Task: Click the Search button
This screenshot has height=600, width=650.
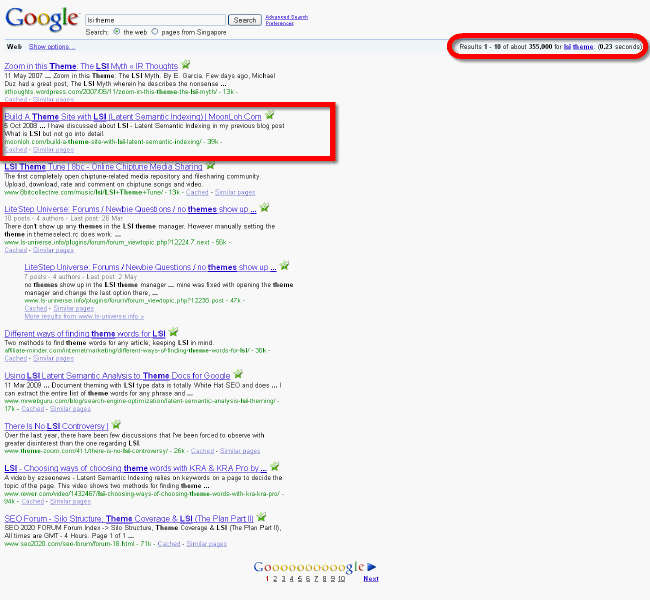Action: tap(245, 20)
